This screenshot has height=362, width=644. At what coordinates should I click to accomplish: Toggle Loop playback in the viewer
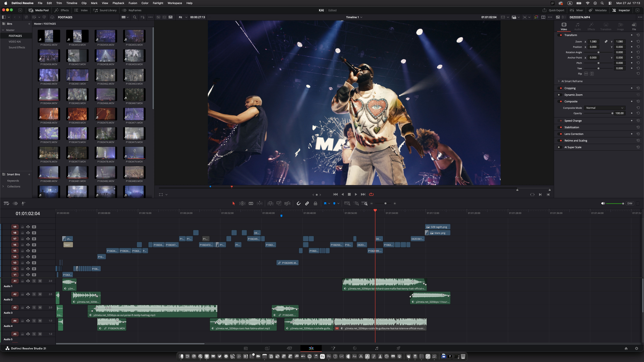[x=371, y=194]
